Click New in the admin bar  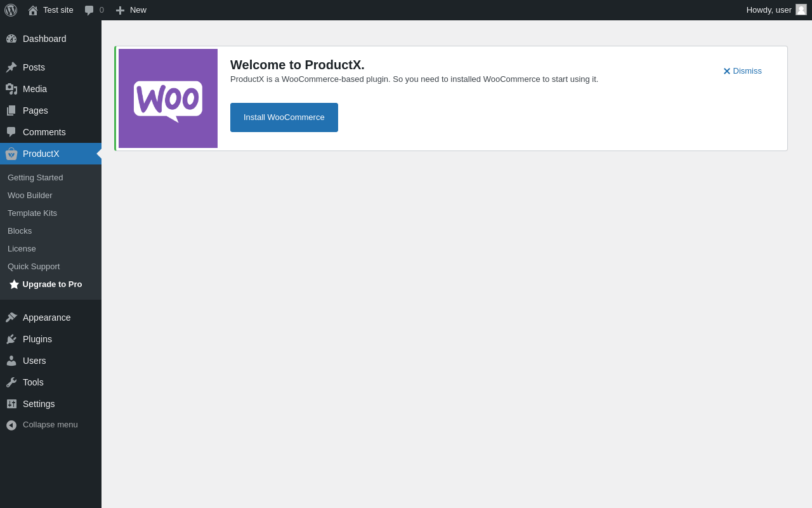pyautogui.click(x=131, y=10)
